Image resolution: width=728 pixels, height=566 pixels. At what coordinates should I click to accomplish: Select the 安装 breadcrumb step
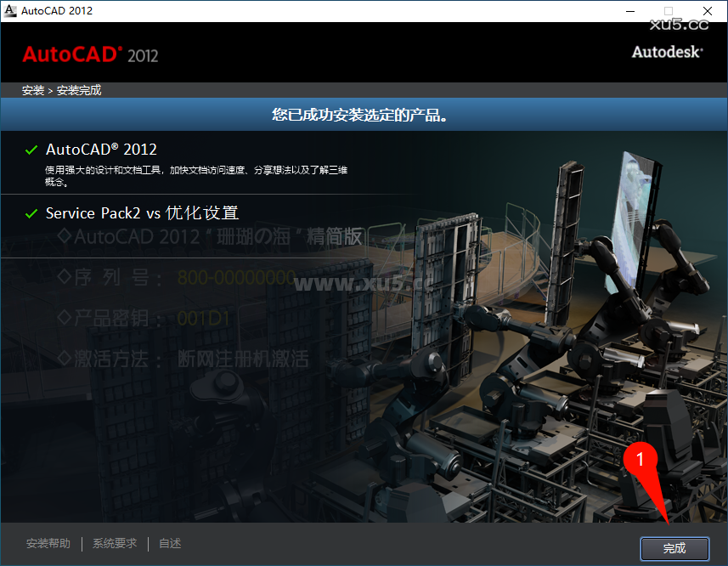coord(32,89)
